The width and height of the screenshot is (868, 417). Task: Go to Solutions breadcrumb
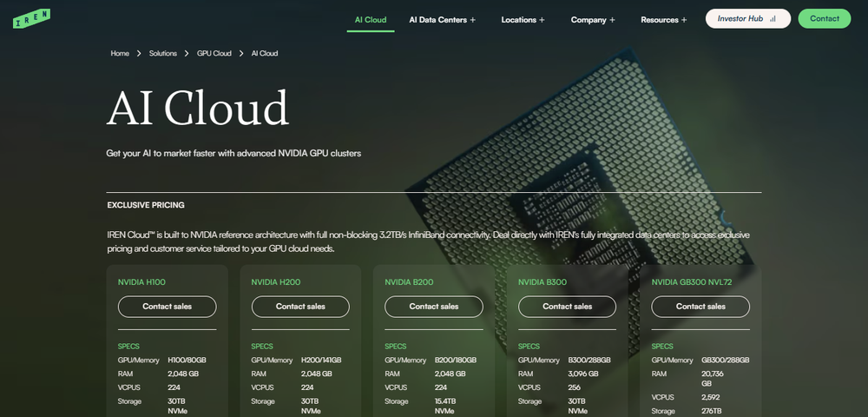(x=163, y=53)
